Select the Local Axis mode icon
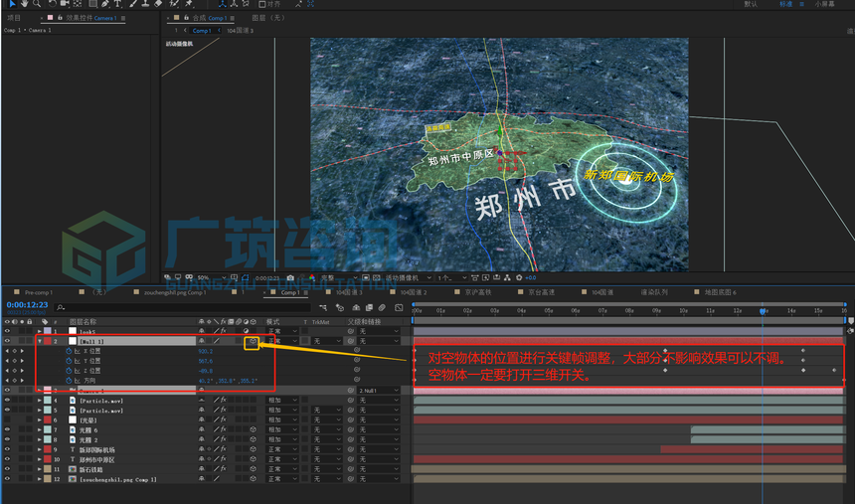 223,4
